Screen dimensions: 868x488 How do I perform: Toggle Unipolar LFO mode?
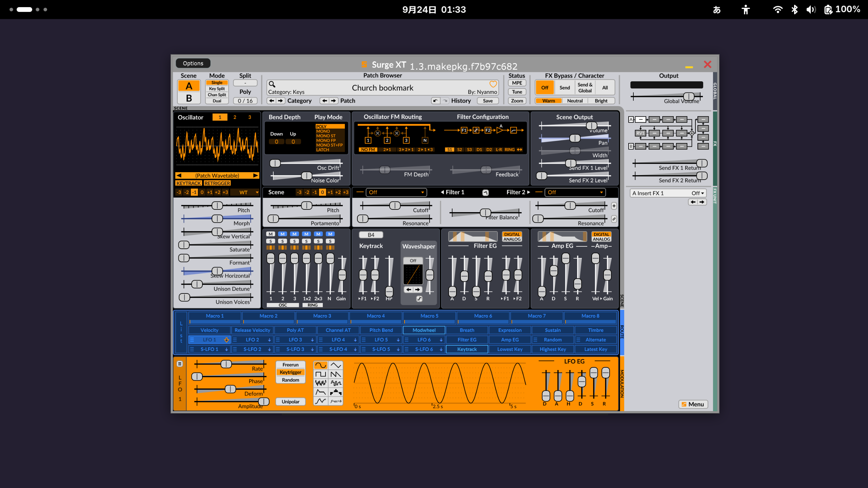[291, 402]
